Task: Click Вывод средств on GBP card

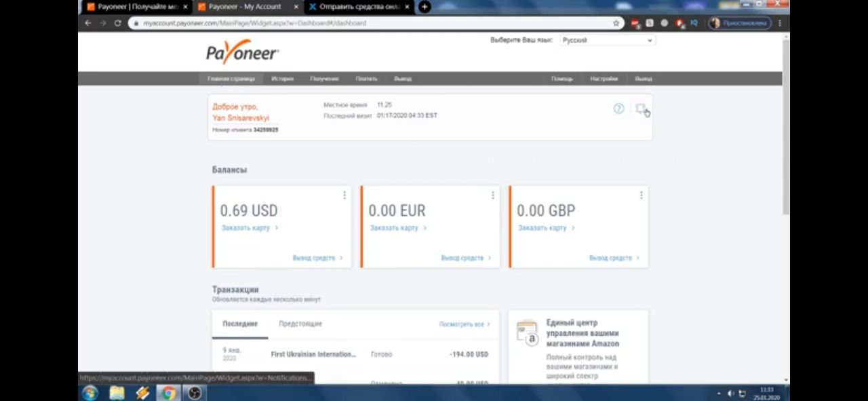Action: click(614, 258)
